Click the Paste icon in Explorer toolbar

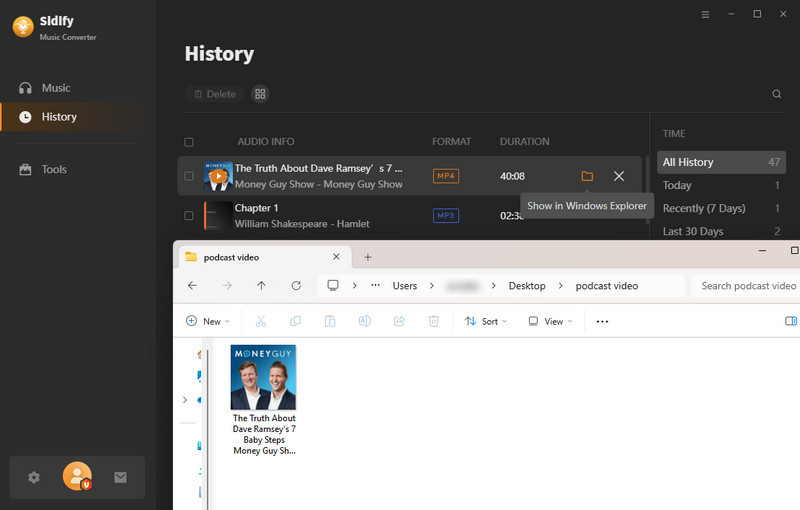pos(330,321)
